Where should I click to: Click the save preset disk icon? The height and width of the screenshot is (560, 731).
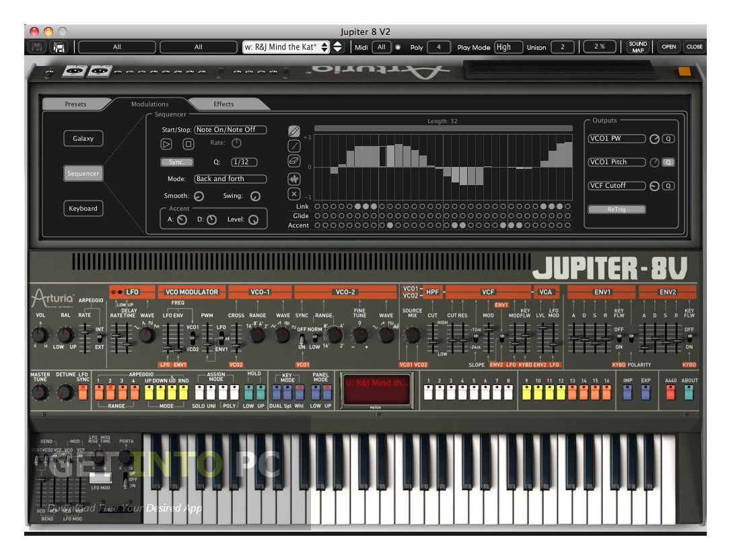pos(37,47)
